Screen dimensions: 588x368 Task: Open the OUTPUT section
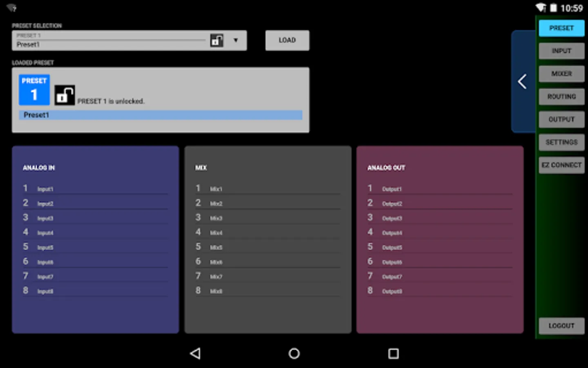(x=561, y=119)
